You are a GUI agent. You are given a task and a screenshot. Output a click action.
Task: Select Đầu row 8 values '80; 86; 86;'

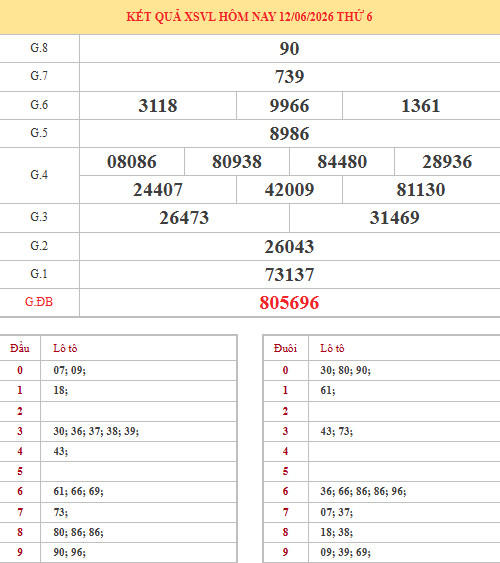(78, 532)
